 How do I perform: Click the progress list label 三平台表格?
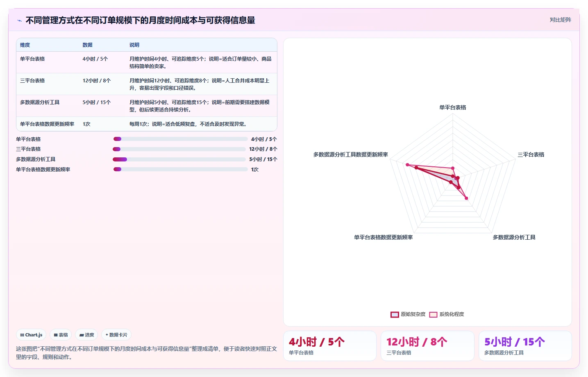point(28,149)
